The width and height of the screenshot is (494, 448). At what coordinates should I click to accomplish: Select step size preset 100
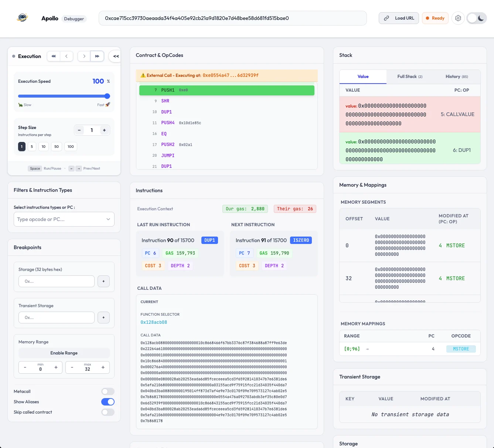pyautogui.click(x=71, y=146)
